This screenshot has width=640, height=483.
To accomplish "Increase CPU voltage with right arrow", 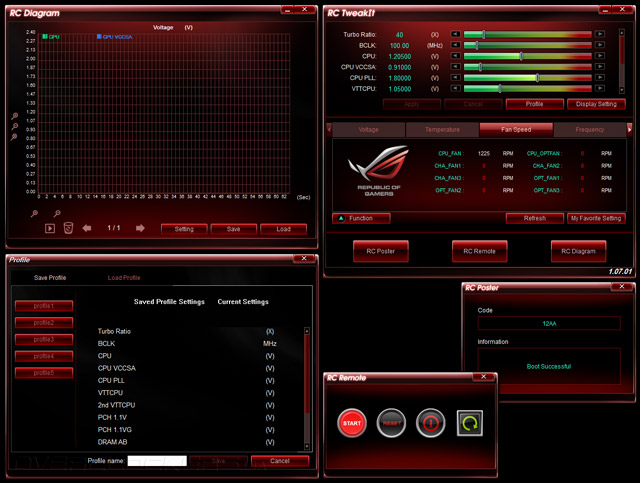I will (600, 56).
